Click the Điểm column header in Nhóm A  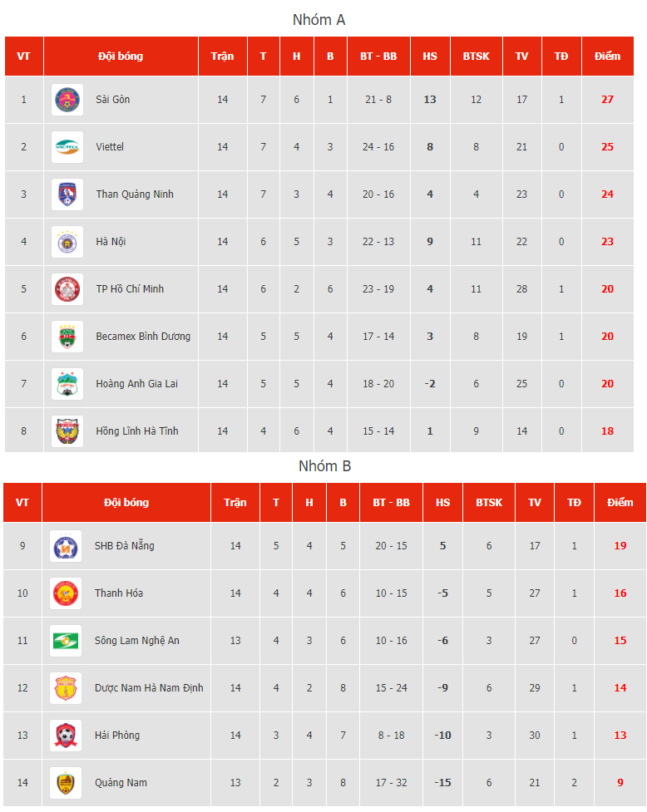(608, 56)
